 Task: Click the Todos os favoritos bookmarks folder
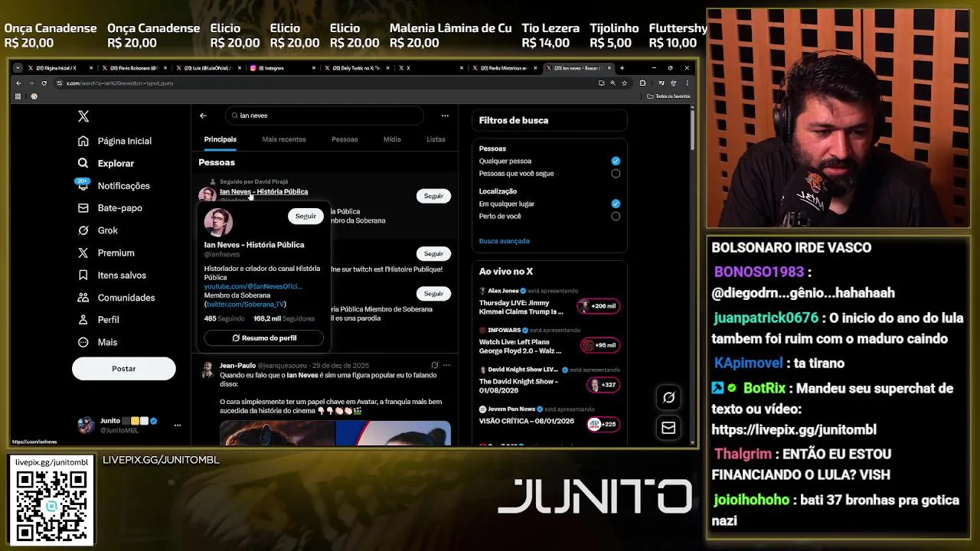click(x=669, y=96)
